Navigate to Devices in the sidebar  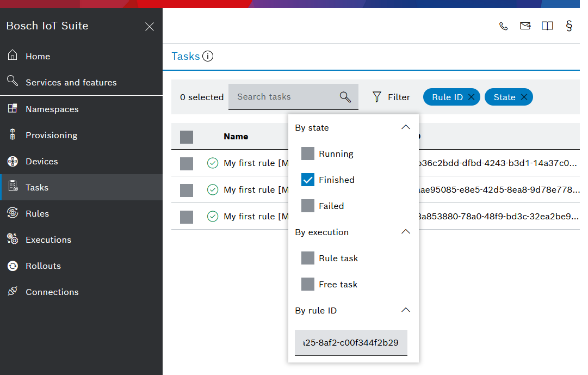(42, 162)
